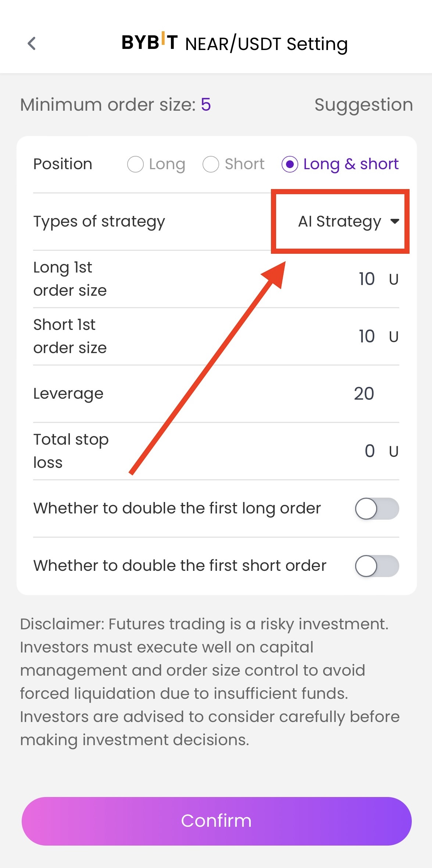432x868 pixels.
Task: Enable double the first long order
Action: [x=377, y=509]
